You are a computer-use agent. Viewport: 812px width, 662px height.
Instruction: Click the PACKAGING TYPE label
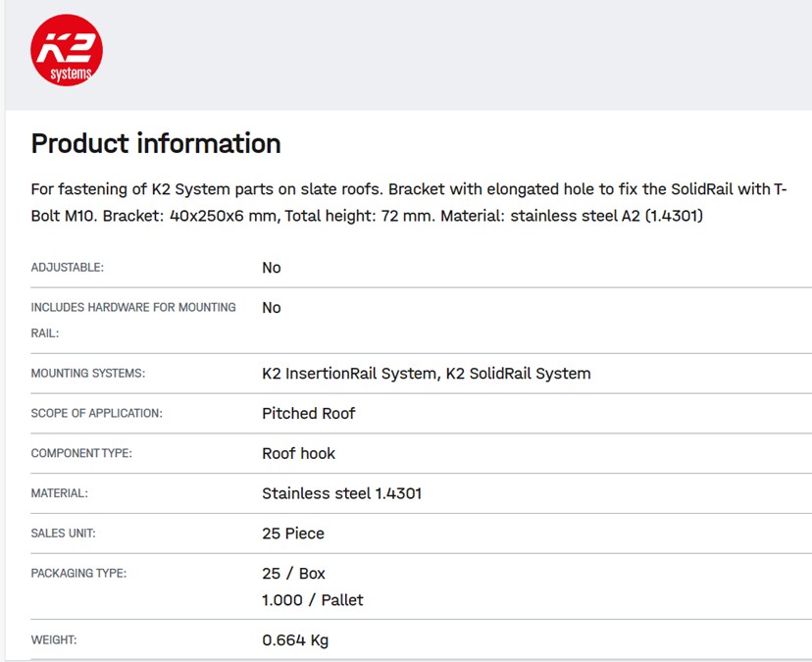78,574
